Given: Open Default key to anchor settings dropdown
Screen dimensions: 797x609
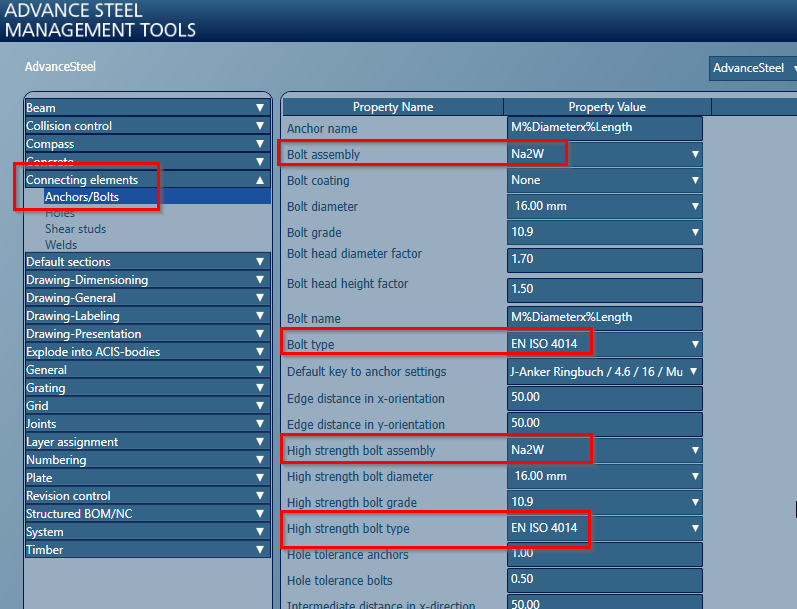Looking at the screenshot, I should pyautogui.click(x=605, y=372).
